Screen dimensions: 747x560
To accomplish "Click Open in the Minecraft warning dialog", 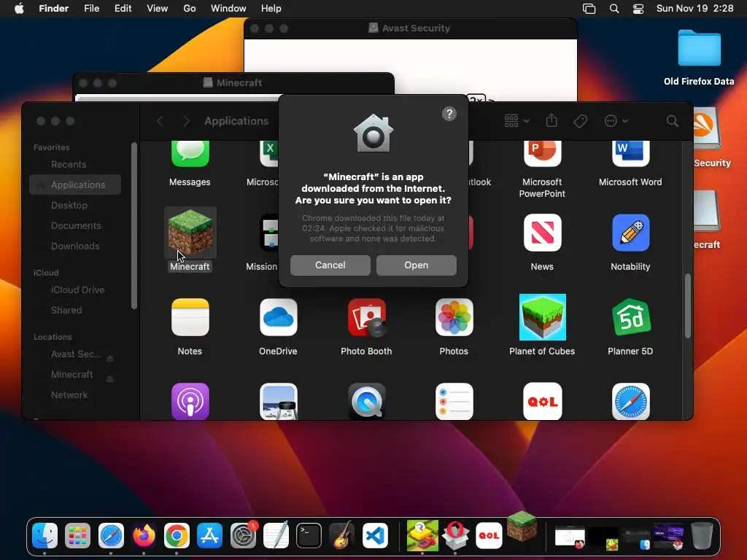I will click(x=416, y=265).
